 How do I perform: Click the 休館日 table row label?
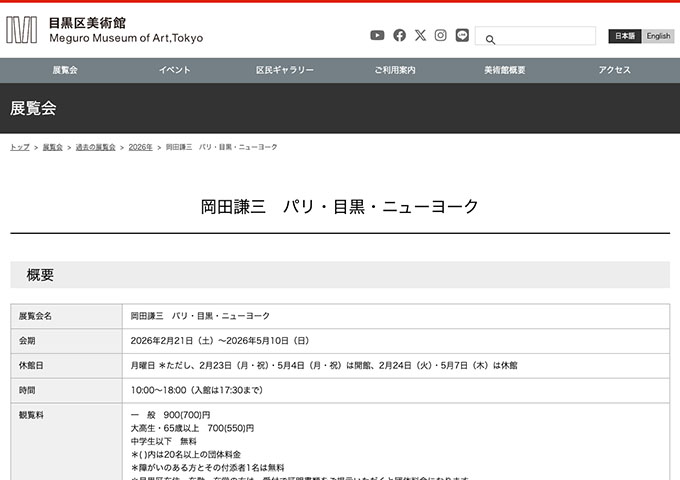tap(31, 366)
